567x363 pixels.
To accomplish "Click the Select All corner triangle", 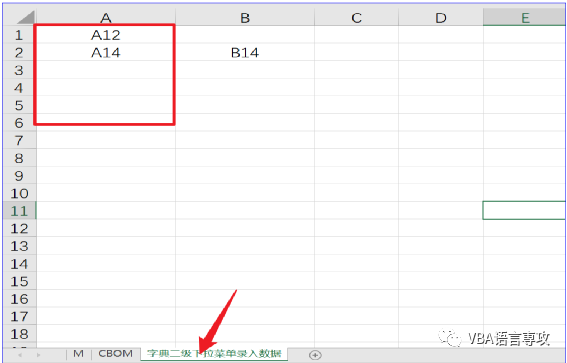I will click(25, 18).
